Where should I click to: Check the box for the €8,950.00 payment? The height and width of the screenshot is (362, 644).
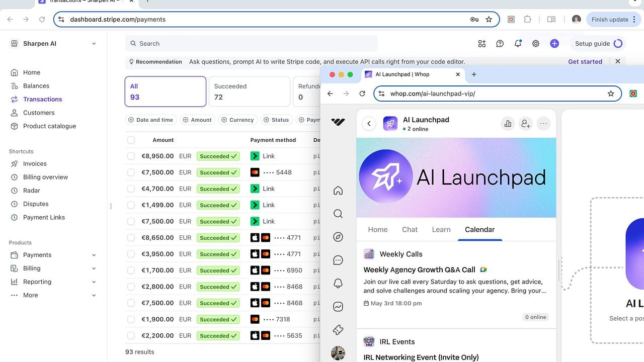click(131, 156)
